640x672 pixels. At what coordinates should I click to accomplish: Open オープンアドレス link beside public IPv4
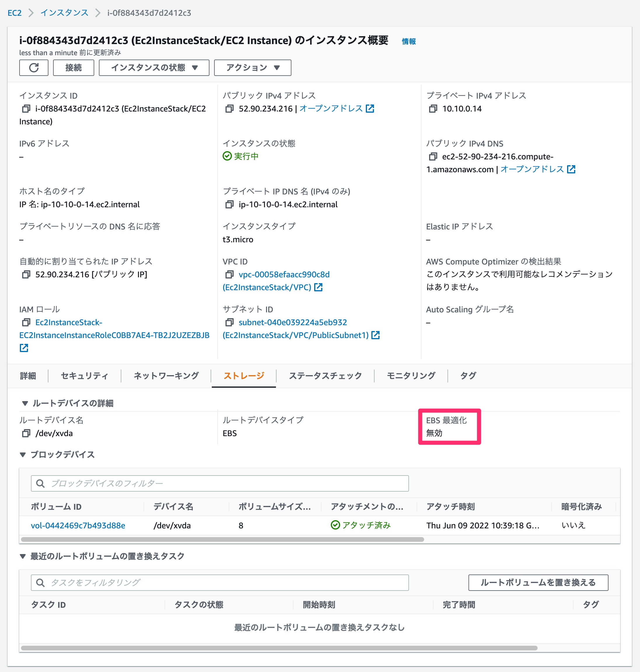pos(331,109)
